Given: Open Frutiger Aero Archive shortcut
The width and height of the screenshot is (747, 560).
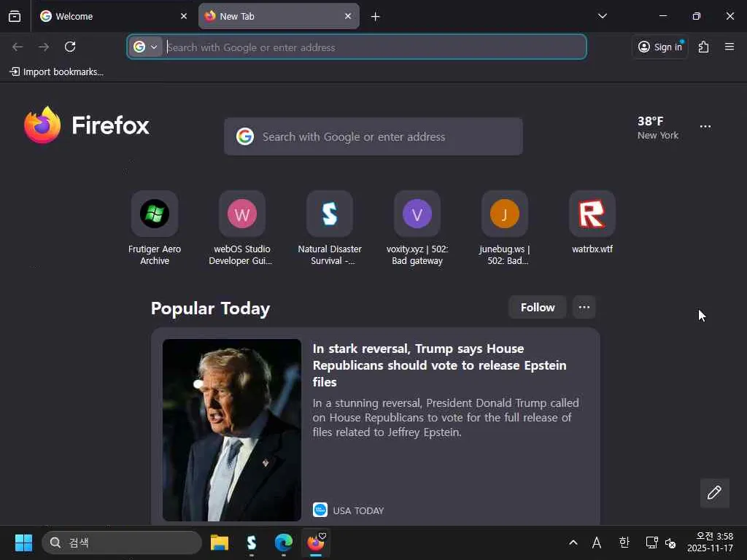Looking at the screenshot, I should click(x=155, y=228).
